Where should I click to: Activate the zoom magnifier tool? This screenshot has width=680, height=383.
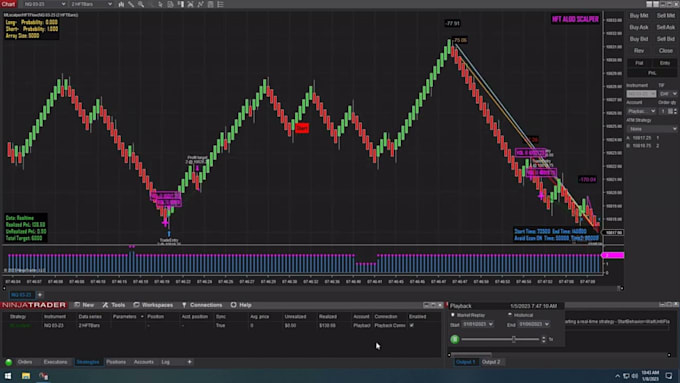pos(141,4)
